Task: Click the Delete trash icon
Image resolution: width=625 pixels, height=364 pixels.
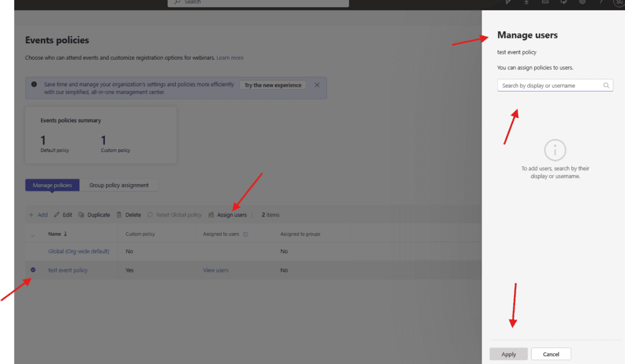Action: click(120, 215)
